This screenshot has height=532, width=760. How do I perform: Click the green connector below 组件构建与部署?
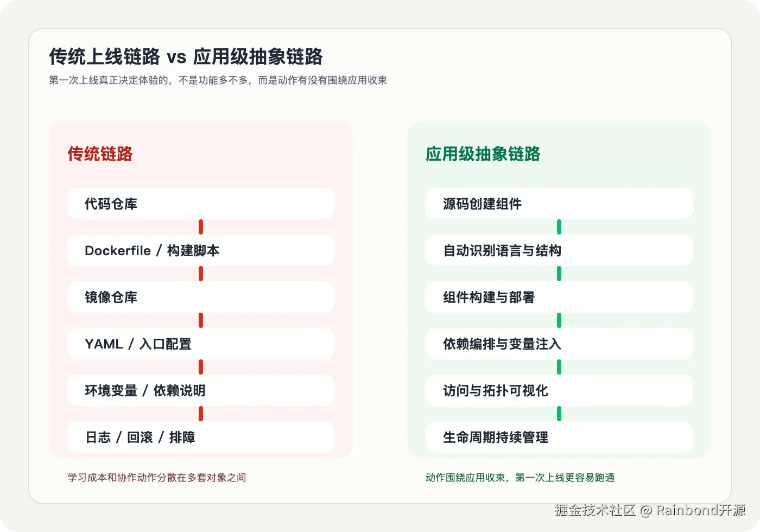tap(559, 320)
